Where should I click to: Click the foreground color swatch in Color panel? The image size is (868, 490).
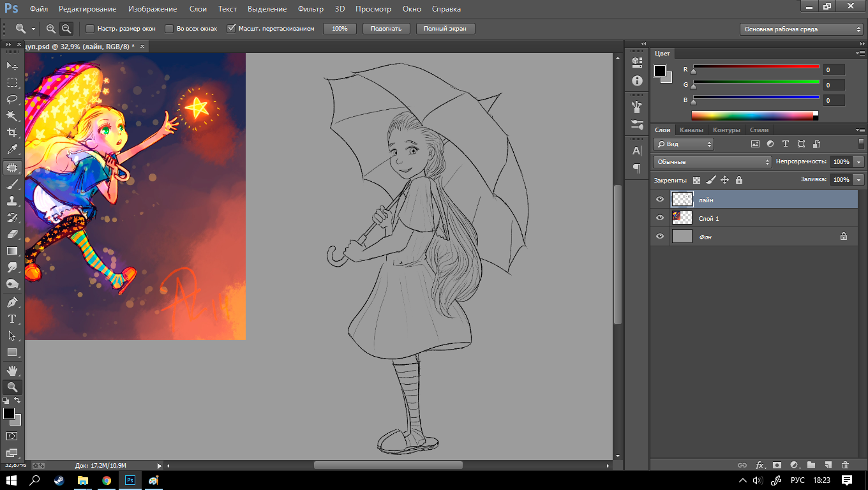pos(660,71)
